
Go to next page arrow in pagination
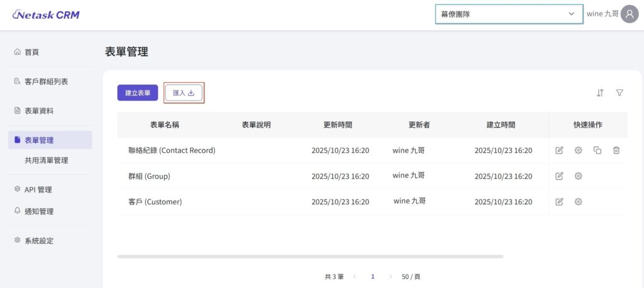tap(391, 277)
